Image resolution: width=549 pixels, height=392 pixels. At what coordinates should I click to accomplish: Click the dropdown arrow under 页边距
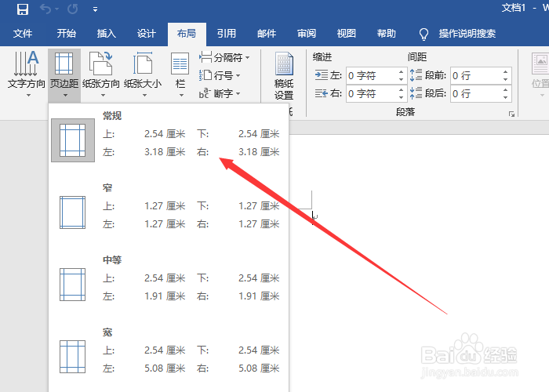click(x=65, y=95)
